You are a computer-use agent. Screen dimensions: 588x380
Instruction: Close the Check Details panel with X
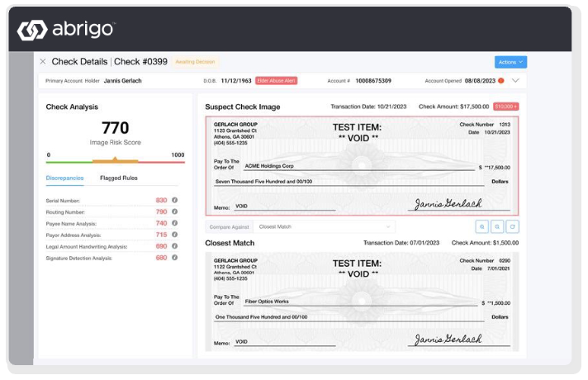coord(43,61)
